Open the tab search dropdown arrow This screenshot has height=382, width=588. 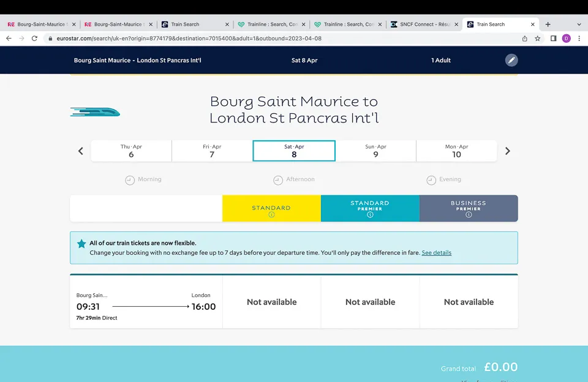[x=579, y=24]
